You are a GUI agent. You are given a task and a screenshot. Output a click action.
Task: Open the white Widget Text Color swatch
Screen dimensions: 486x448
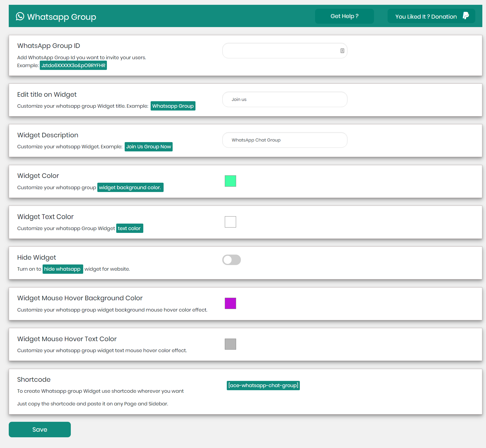click(x=230, y=222)
